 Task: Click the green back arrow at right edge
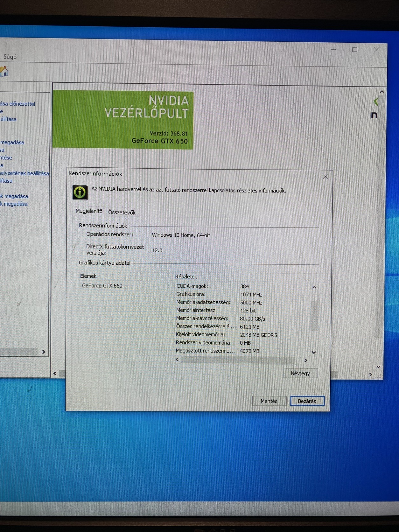click(x=376, y=102)
